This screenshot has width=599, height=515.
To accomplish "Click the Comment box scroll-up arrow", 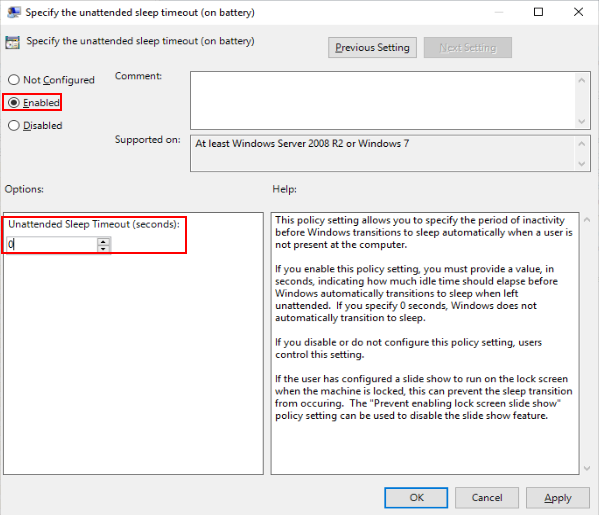I will click(581, 80).
